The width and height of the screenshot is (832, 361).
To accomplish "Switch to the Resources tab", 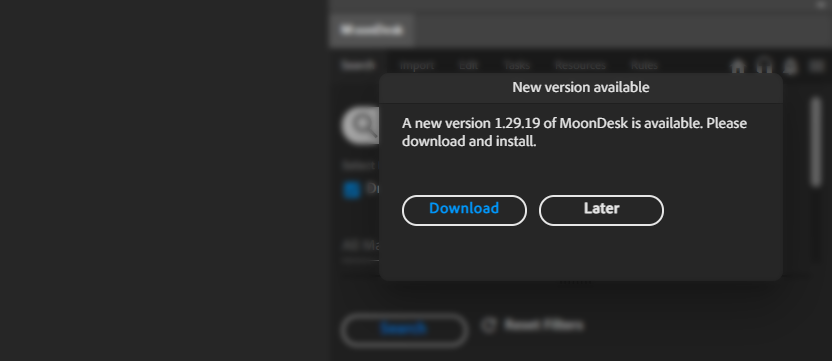I will point(580,65).
